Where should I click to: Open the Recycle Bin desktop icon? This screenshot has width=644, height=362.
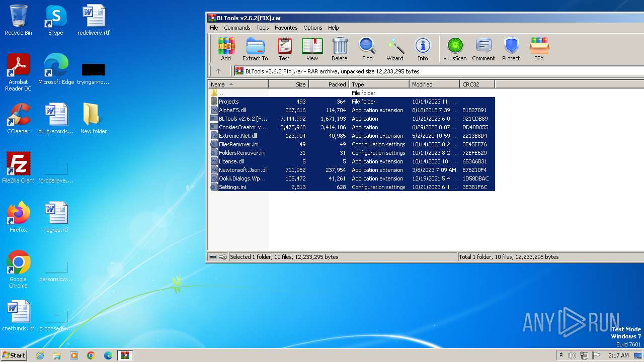[x=18, y=20]
